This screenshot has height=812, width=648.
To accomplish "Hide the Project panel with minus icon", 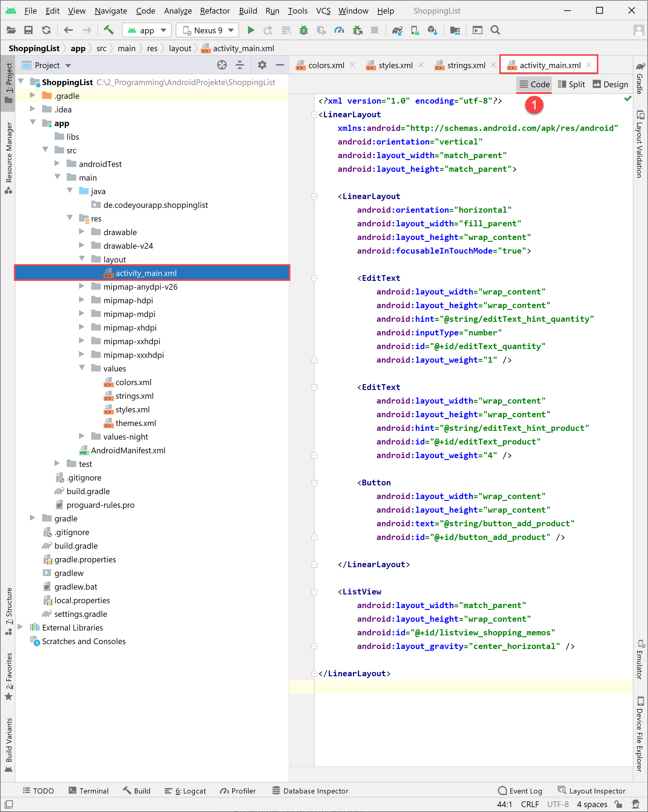I will point(280,65).
